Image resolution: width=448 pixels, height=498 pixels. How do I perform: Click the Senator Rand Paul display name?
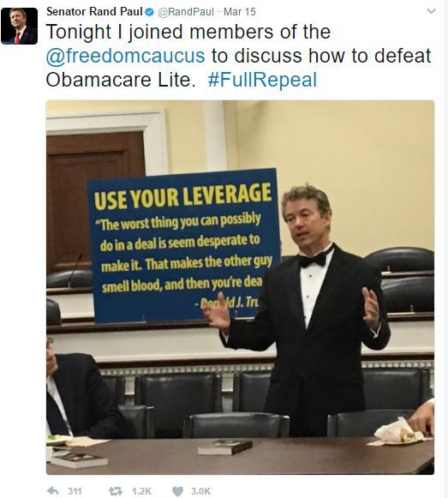[x=94, y=12]
